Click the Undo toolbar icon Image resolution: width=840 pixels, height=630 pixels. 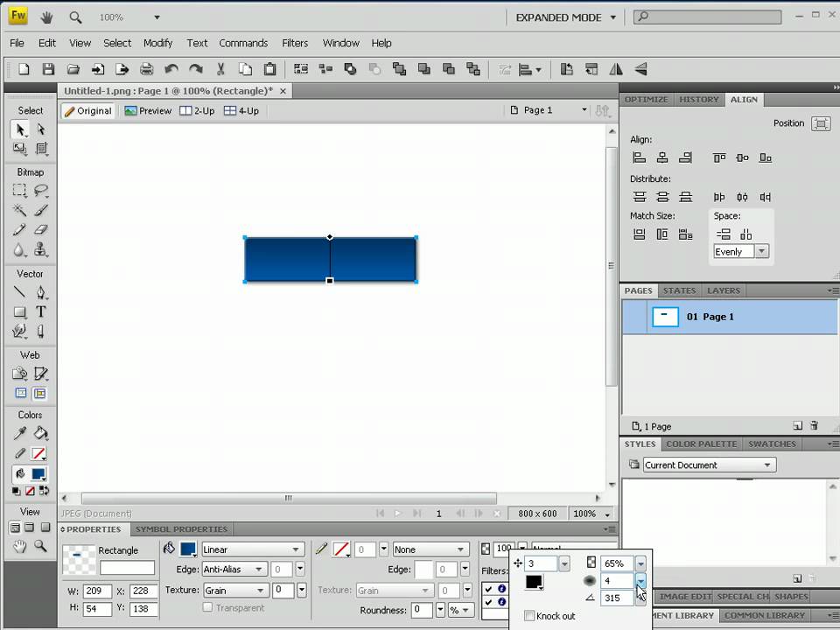(171, 69)
